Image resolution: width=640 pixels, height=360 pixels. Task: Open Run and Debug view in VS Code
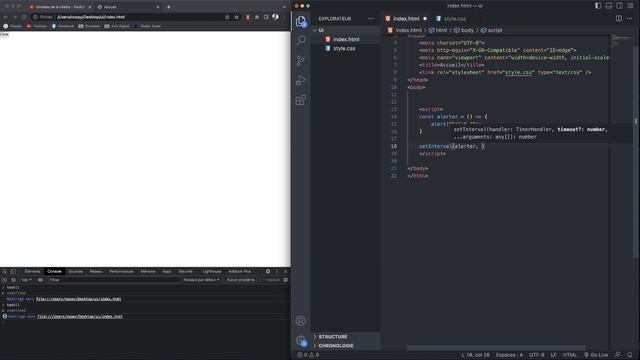pyautogui.click(x=301, y=80)
